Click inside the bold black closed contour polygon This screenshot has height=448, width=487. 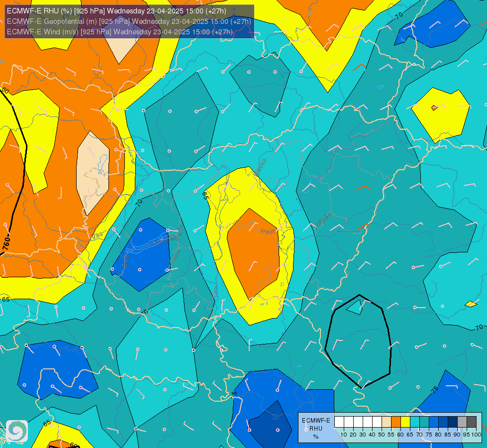[358, 341]
